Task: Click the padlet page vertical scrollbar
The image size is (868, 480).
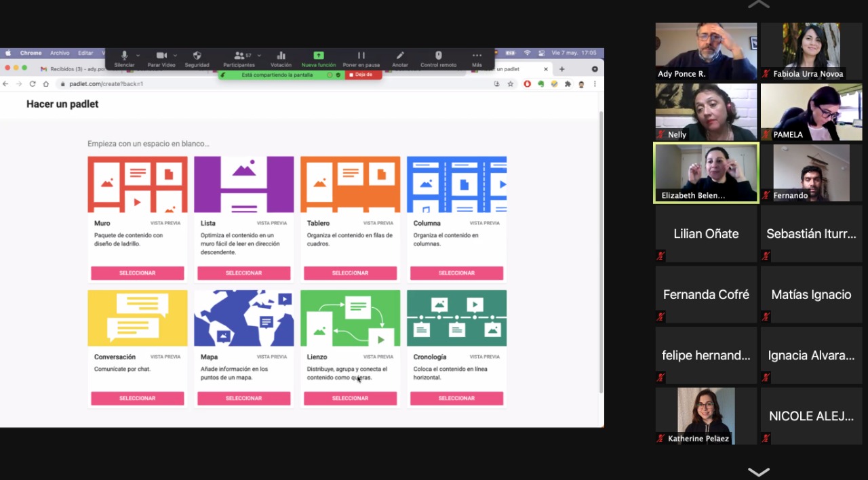Action: coord(601,252)
